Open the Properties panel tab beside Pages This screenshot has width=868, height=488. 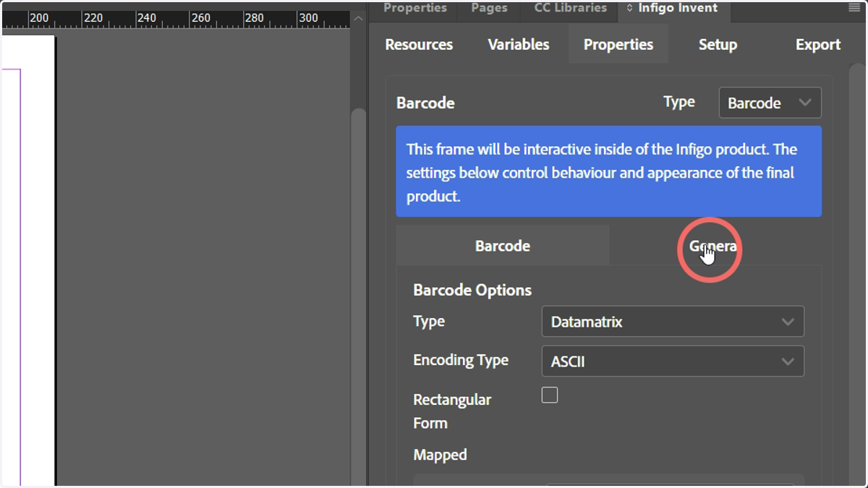point(415,9)
